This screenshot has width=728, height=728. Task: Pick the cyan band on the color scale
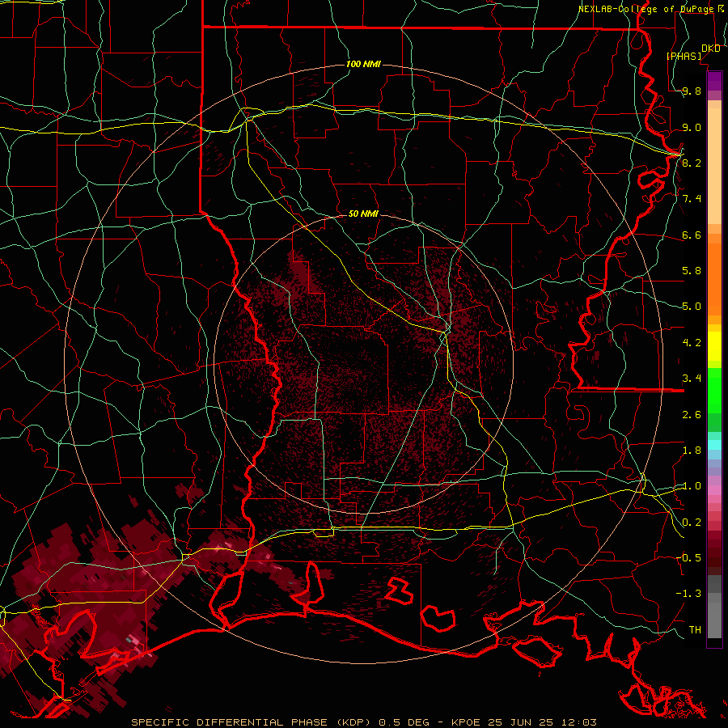[714, 445]
